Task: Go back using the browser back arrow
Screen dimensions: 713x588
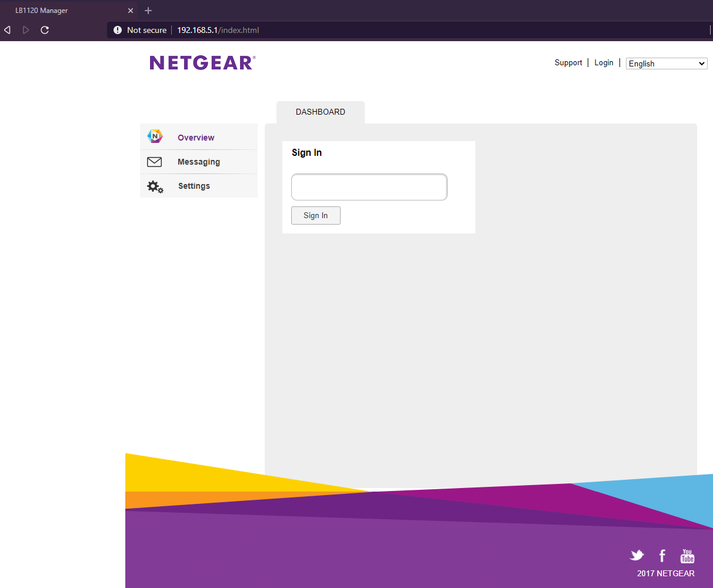Action: [8, 30]
